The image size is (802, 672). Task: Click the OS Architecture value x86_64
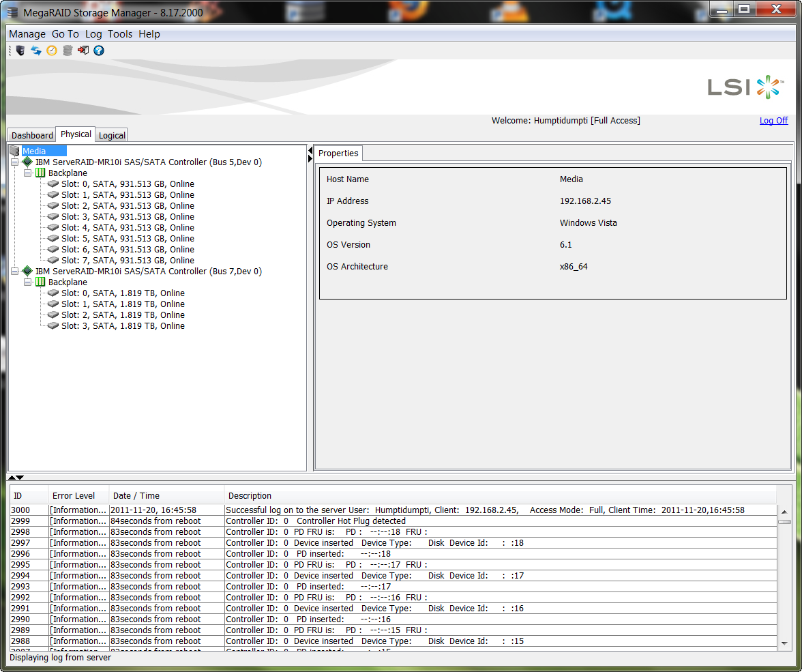[574, 266]
